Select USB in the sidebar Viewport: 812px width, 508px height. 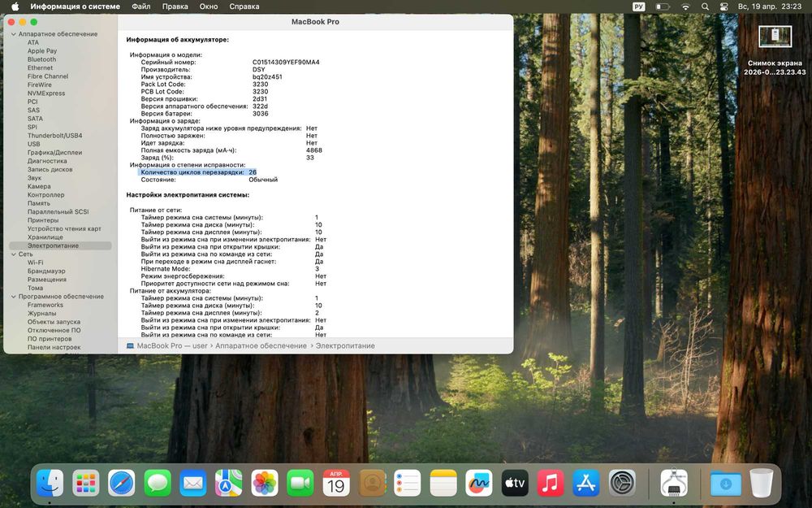(33, 144)
